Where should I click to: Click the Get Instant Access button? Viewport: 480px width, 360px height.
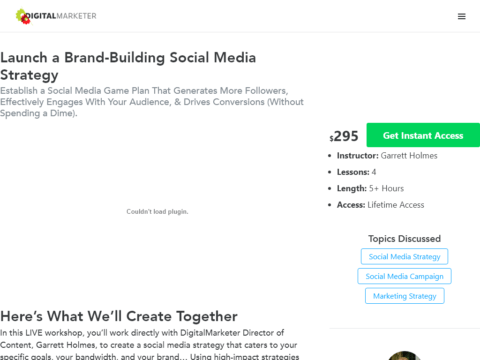coord(423,135)
